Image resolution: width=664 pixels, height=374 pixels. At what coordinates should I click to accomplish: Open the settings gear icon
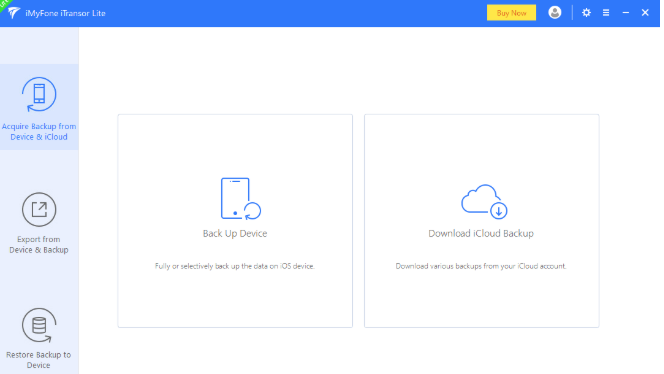(586, 13)
